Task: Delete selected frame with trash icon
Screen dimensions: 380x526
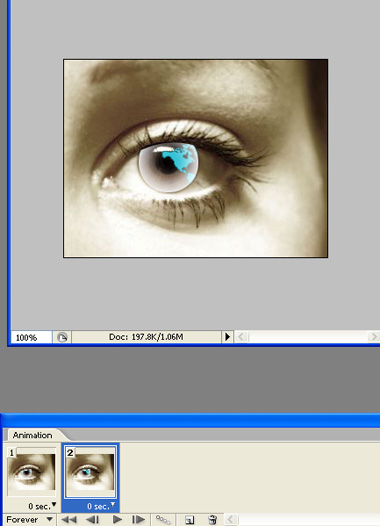Action: click(212, 520)
